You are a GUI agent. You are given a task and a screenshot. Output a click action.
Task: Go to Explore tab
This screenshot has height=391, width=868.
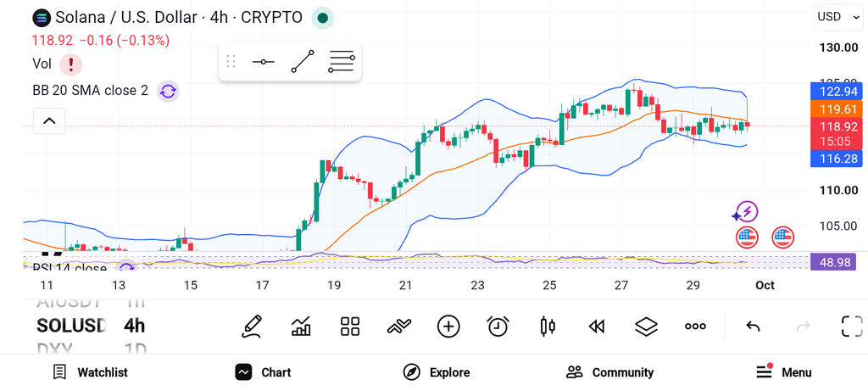tap(437, 372)
